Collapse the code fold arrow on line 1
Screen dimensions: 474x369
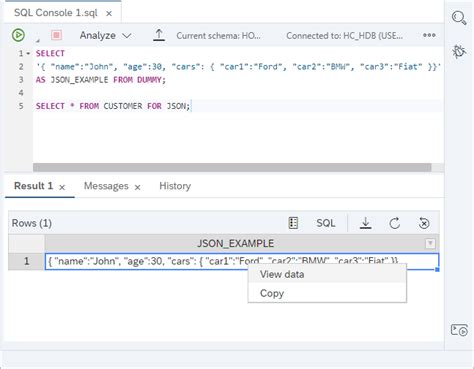(28, 53)
